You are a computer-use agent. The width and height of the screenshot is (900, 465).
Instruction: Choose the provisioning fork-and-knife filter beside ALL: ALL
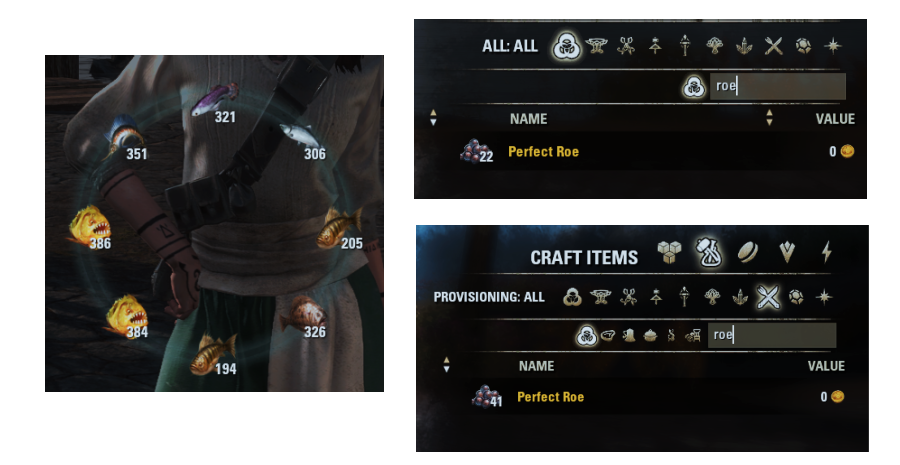(x=773, y=46)
